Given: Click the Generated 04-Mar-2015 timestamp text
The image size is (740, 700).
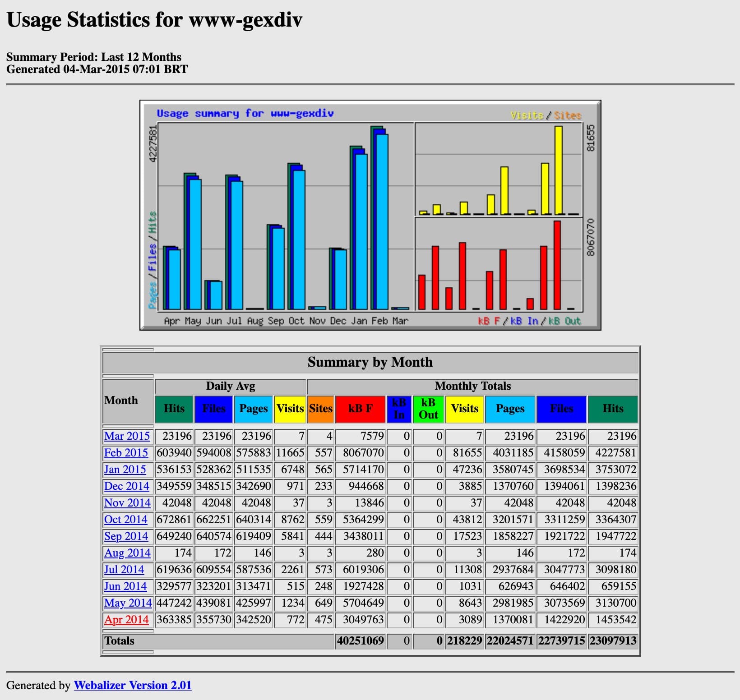Looking at the screenshot, I should pyautogui.click(x=97, y=69).
